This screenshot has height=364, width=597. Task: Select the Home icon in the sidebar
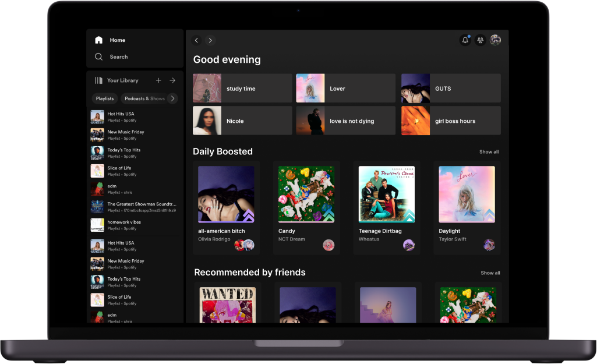[98, 40]
